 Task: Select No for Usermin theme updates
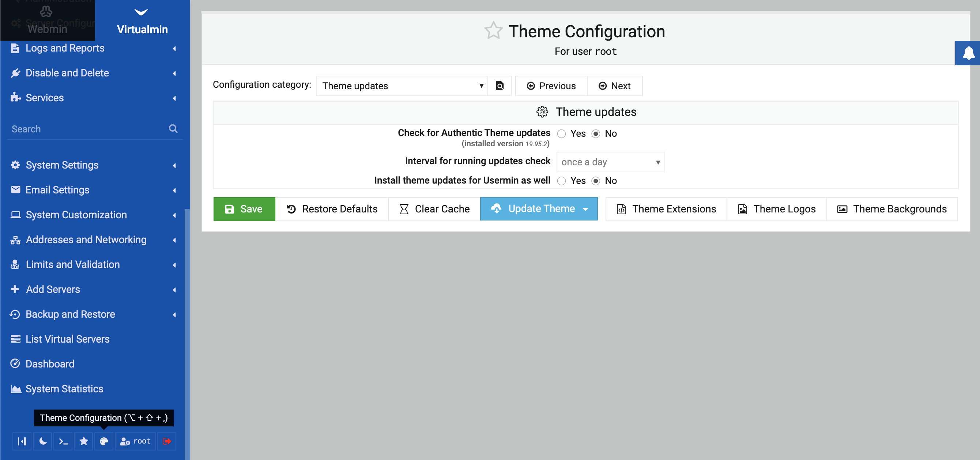click(596, 181)
